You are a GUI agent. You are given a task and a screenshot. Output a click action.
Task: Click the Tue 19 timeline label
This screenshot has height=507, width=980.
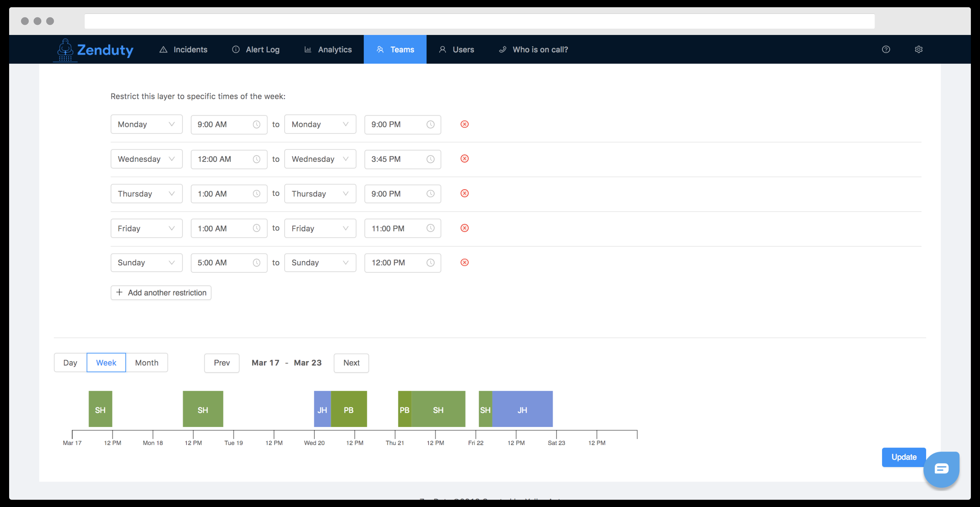234,443
